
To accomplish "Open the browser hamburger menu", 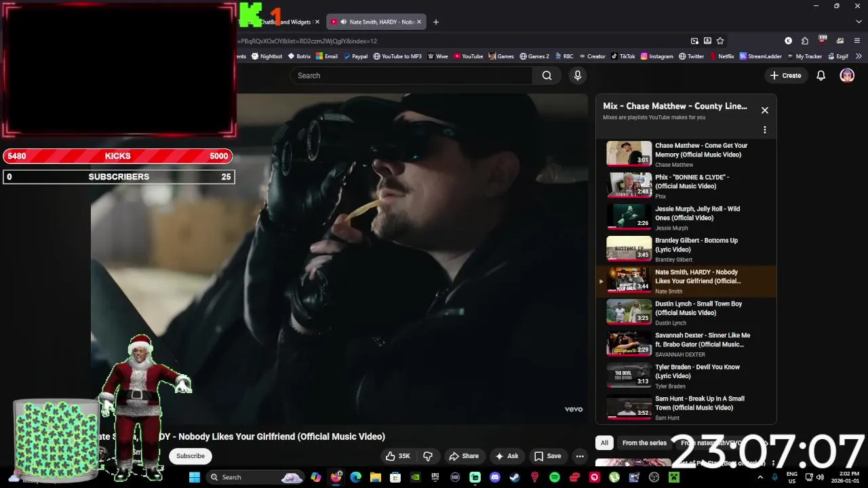I will click(x=857, y=41).
